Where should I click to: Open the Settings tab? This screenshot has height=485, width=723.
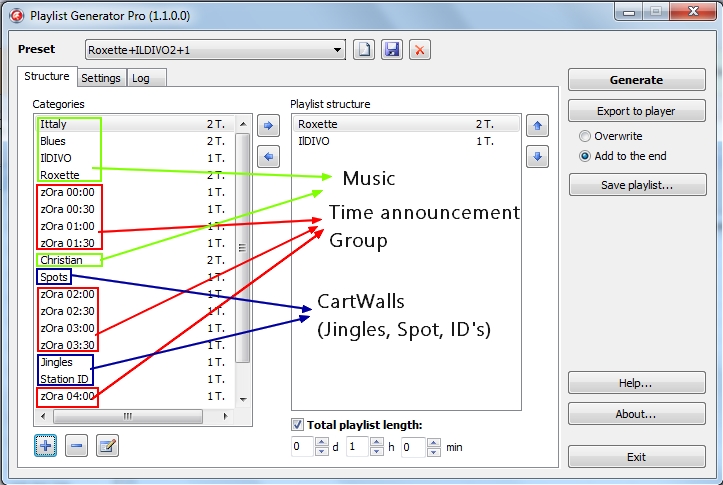pyautogui.click(x=101, y=78)
